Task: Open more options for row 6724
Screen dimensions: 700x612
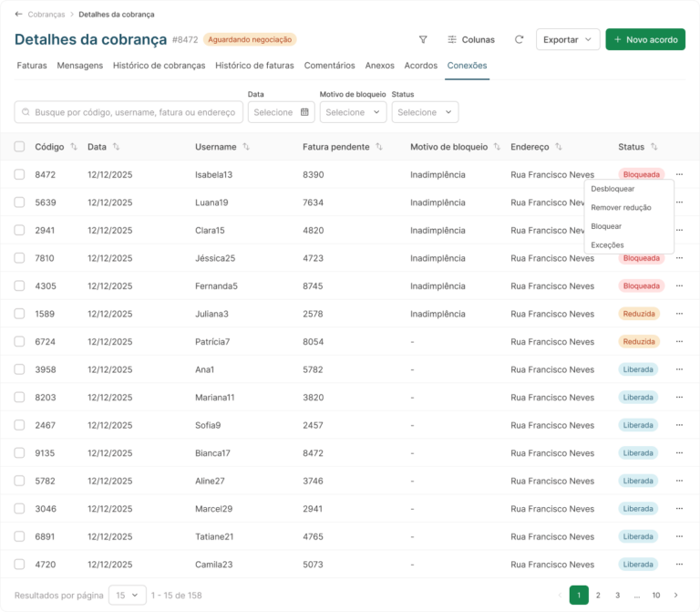Action: [x=679, y=341]
